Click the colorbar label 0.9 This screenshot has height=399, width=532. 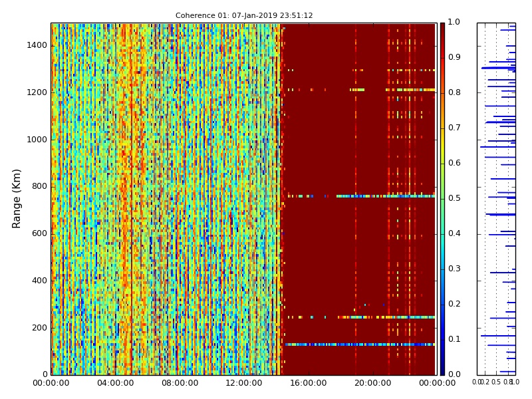click(x=454, y=57)
